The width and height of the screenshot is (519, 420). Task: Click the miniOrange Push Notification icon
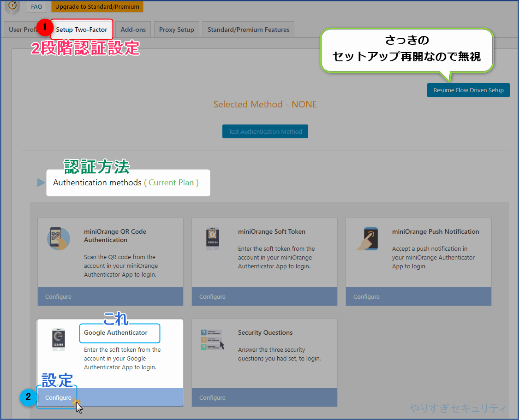tap(367, 239)
